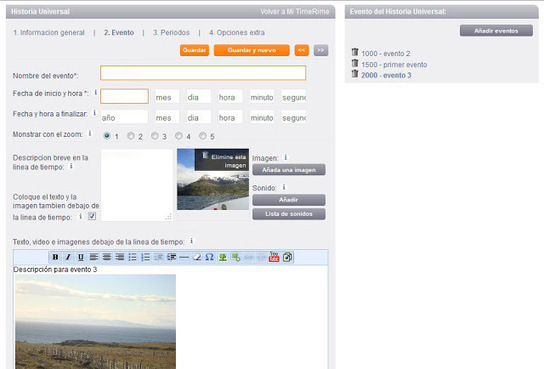The width and height of the screenshot is (544, 369).
Task: Click the 'Nombre del evento' input field
Action: click(x=203, y=73)
